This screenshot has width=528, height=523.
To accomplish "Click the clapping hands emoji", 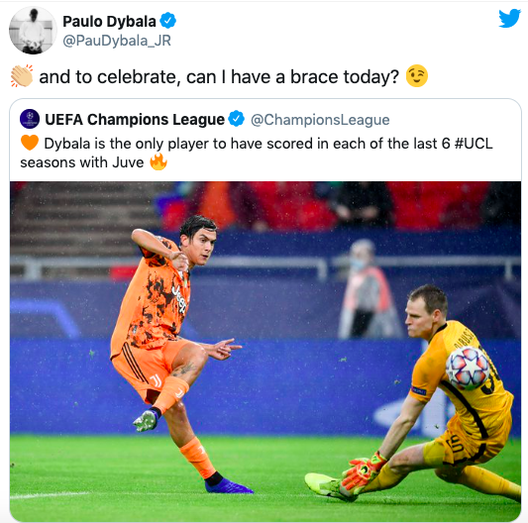I will [22, 76].
